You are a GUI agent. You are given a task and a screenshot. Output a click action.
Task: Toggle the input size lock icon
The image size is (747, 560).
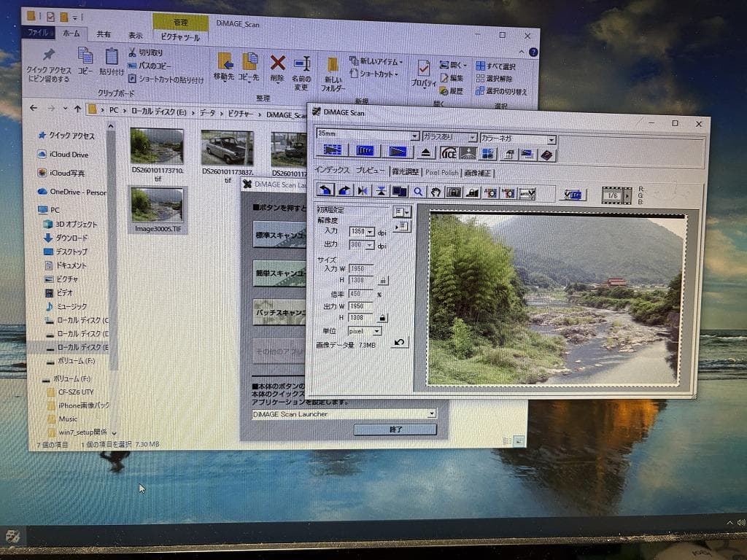tap(383, 280)
